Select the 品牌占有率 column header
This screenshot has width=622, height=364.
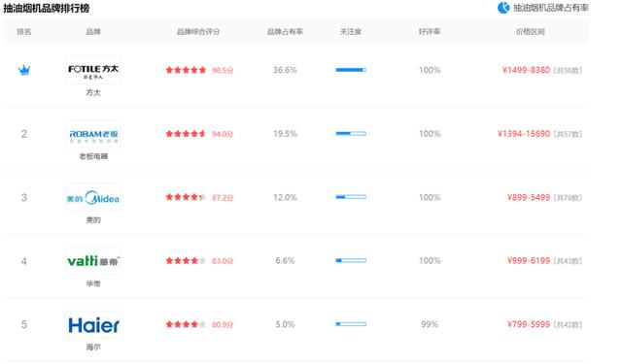[x=285, y=32]
